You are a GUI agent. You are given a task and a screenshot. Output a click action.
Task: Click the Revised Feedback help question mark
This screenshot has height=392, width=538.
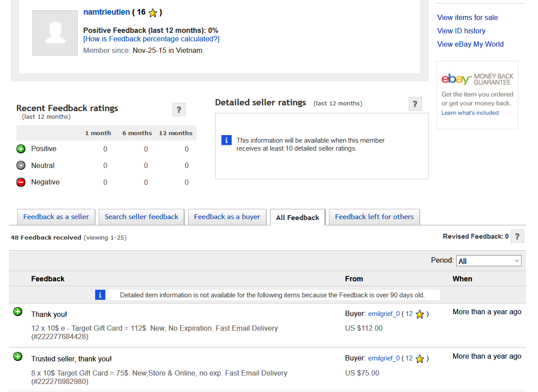(517, 236)
